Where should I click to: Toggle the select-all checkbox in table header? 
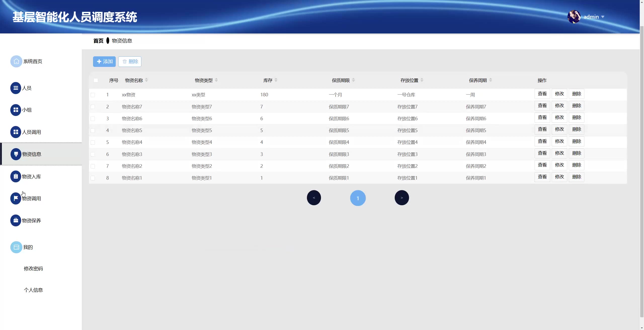pyautogui.click(x=96, y=80)
